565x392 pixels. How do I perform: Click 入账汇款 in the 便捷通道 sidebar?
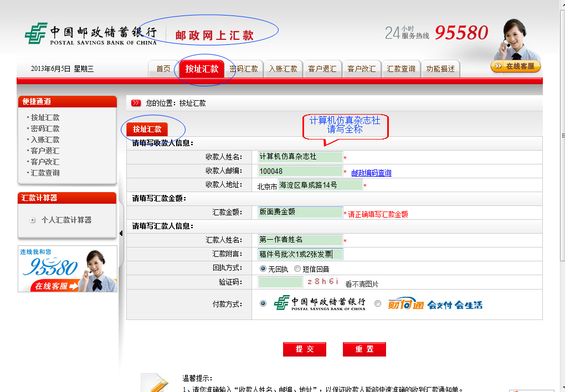tap(45, 140)
